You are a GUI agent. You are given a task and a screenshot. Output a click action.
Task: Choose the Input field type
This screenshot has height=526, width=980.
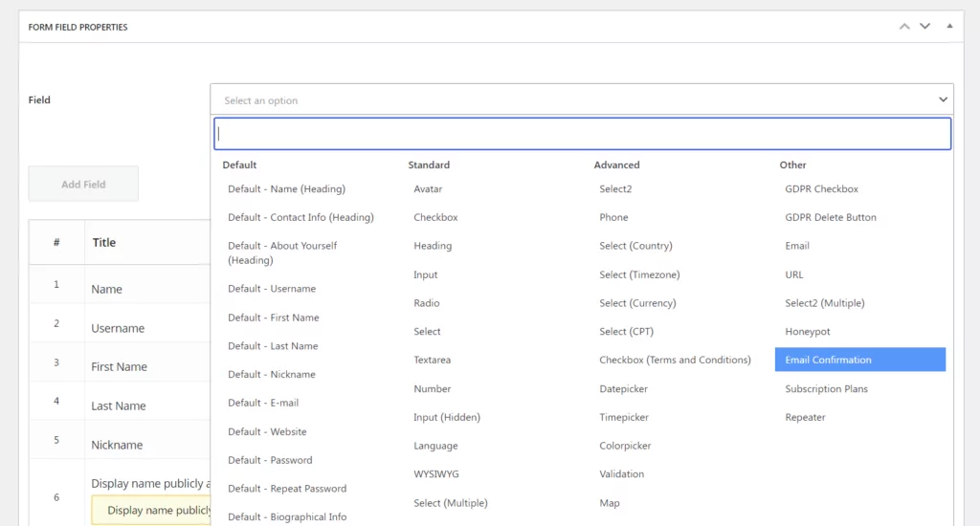pyautogui.click(x=425, y=274)
